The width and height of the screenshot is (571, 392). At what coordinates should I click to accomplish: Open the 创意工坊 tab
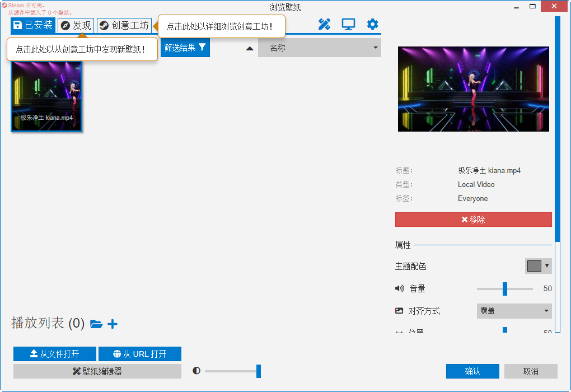click(124, 26)
